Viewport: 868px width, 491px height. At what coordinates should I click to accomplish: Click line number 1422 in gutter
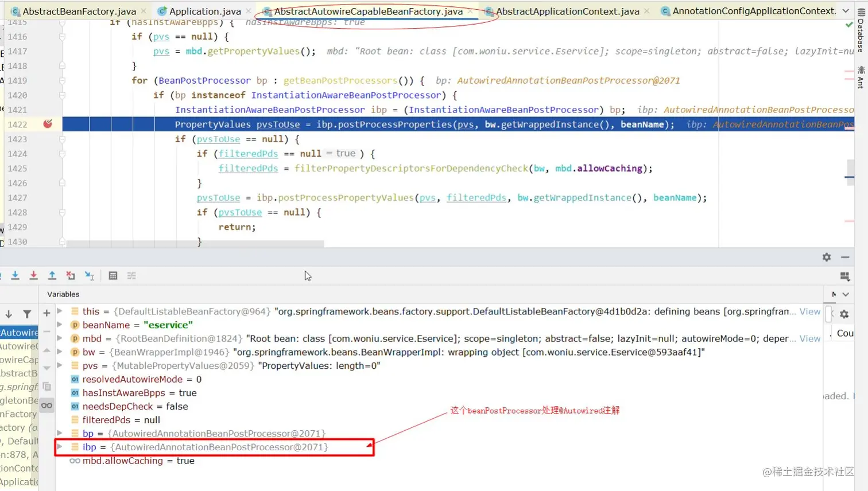17,124
